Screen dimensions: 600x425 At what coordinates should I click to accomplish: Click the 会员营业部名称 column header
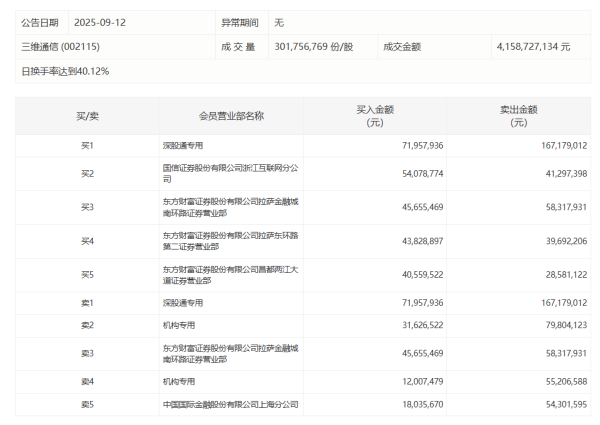[231, 116]
